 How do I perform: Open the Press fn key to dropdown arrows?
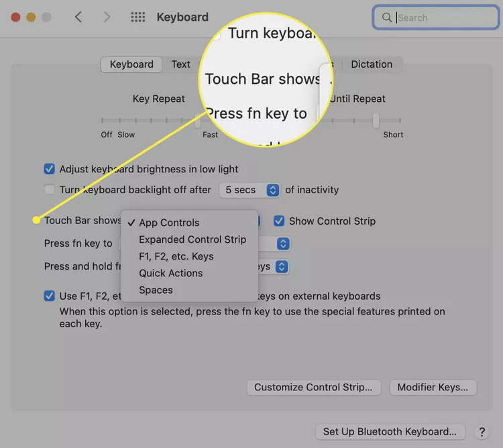pyautogui.click(x=283, y=243)
